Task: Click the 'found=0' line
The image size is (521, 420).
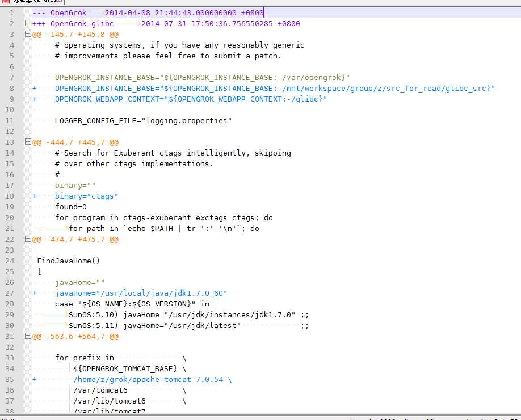Action: (x=71, y=207)
